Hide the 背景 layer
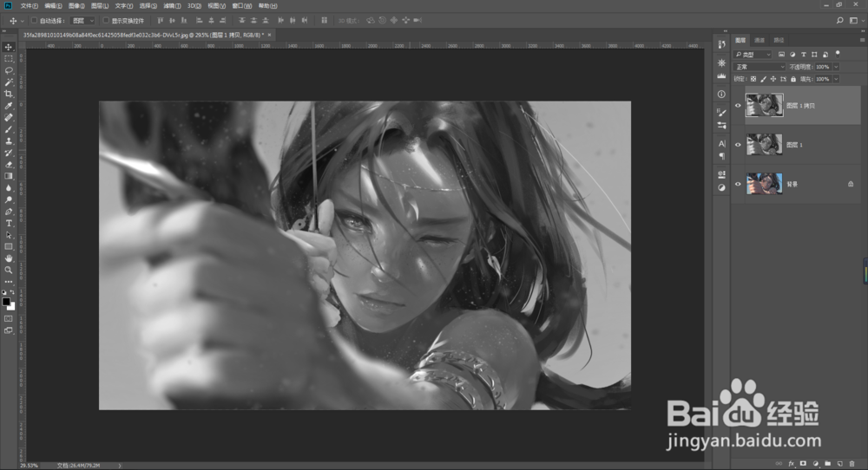 click(738, 184)
